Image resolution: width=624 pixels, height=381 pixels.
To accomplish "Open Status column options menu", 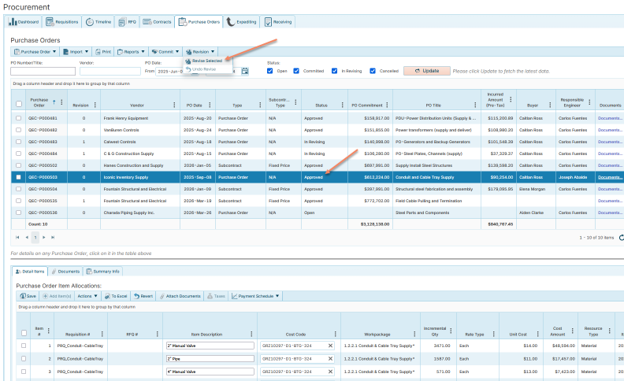I will (x=342, y=105).
